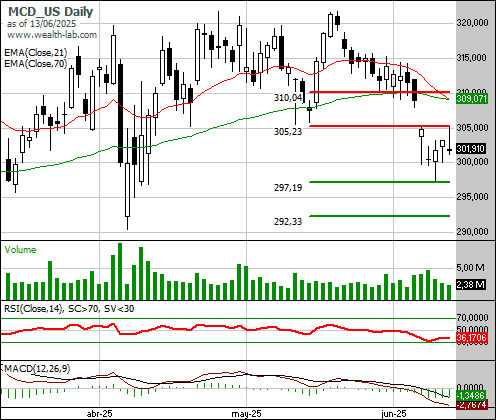Click the 2,38 M volume value tag
Viewport: 496px width, 420px height.
click(x=470, y=285)
